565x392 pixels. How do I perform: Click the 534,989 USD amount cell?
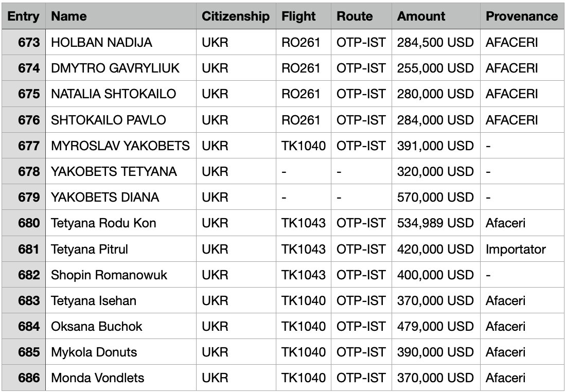(436, 223)
